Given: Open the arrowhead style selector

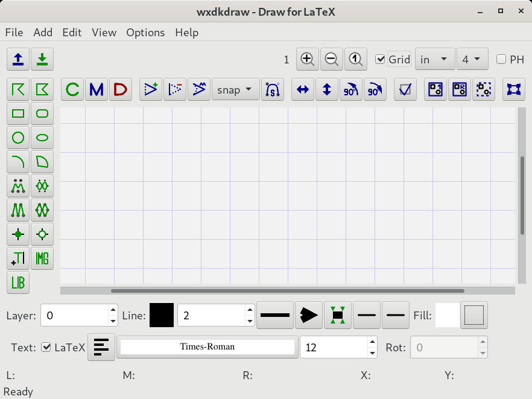Looking at the screenshot, I should [x=309, y=315].
